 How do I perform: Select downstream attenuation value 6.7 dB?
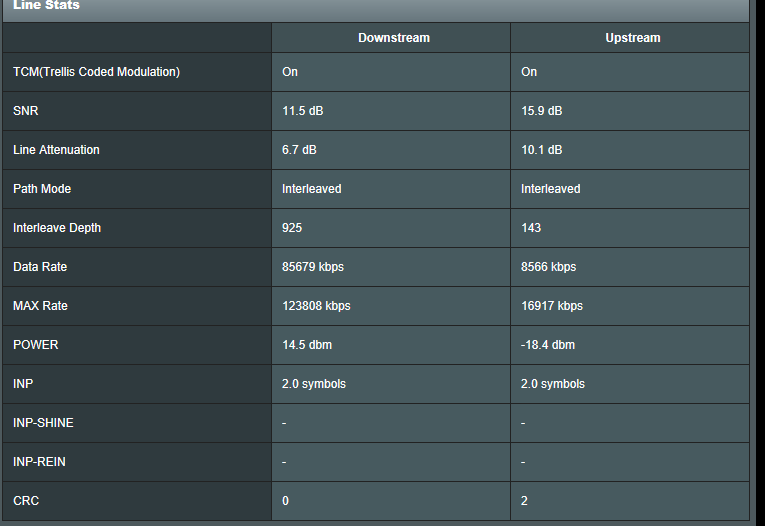pyautogui.click(x=299, y=150)
